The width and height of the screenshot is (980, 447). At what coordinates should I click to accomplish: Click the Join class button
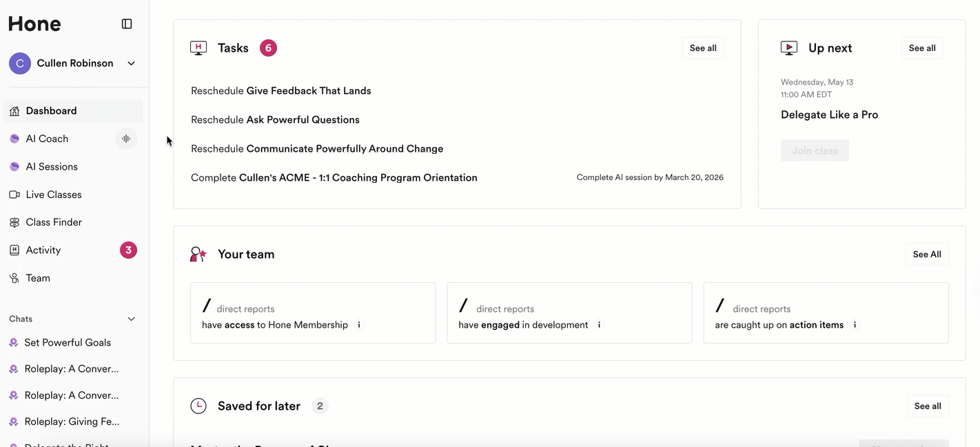pos(815,151)
